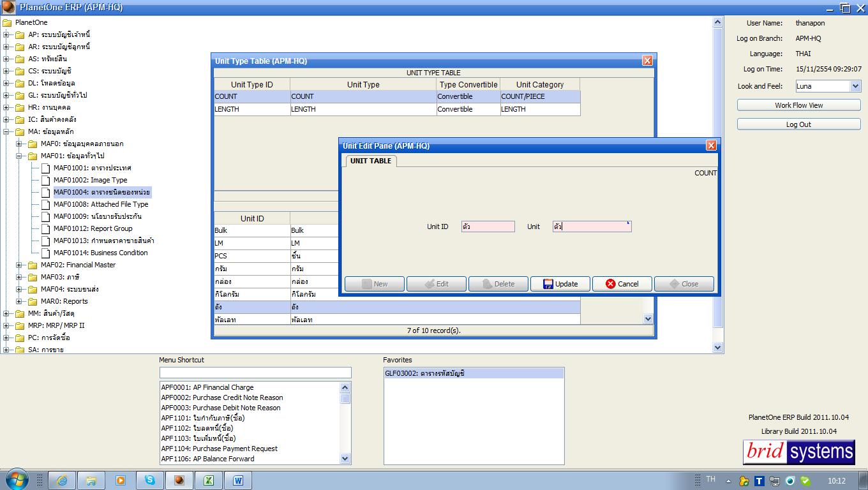Expand the GL tree node
This screenshot has width=868, height=490.
pos(6,95)
